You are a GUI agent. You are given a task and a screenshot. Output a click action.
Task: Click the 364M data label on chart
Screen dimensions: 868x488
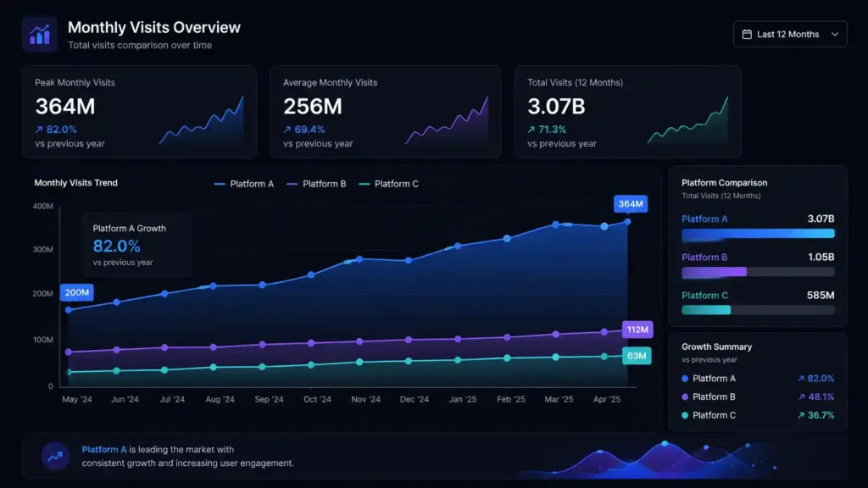click(631, 203)
